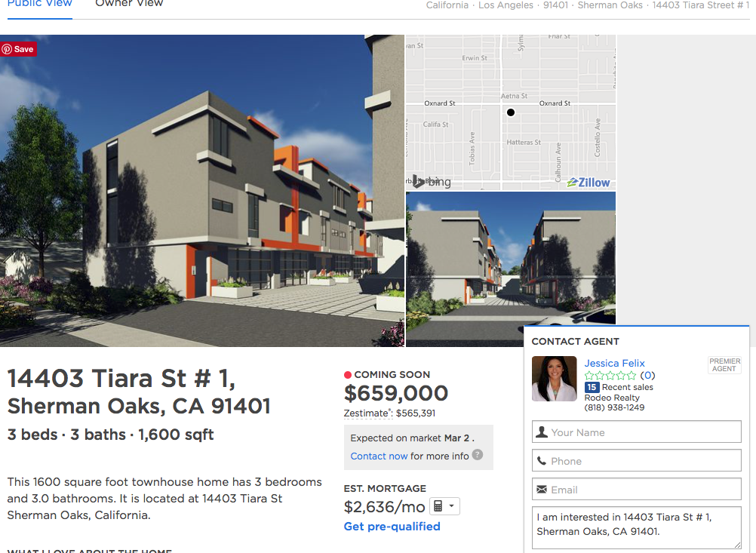This screenshot has width=756, height=553.
Task: Open the smaller driveway rendering photo
Action: coord(511,258)
